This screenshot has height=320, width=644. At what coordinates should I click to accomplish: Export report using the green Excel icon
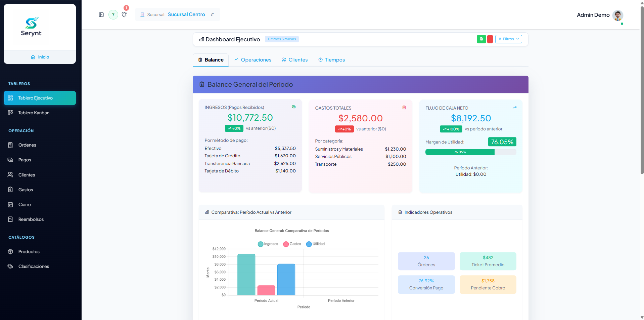pos(481,39)
